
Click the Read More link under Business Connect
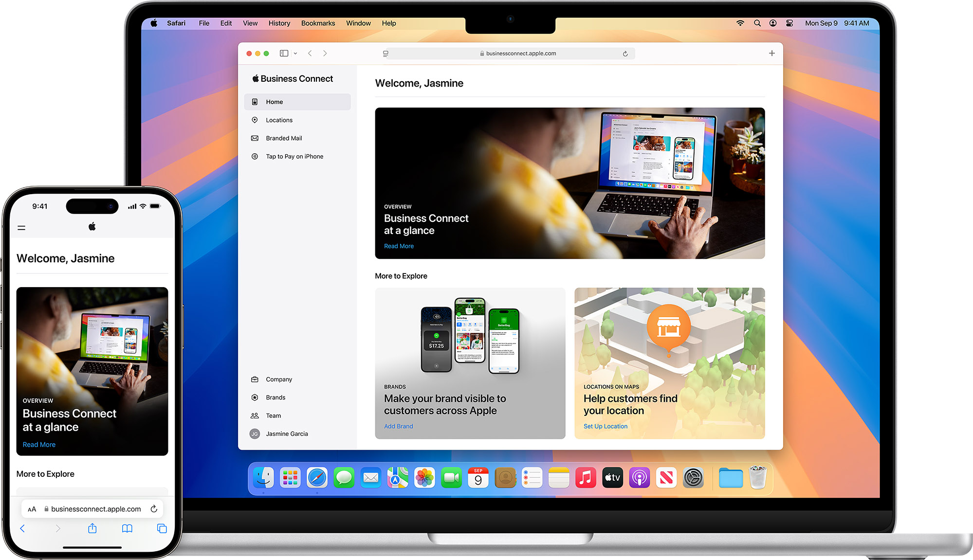[x=398, y=247]
